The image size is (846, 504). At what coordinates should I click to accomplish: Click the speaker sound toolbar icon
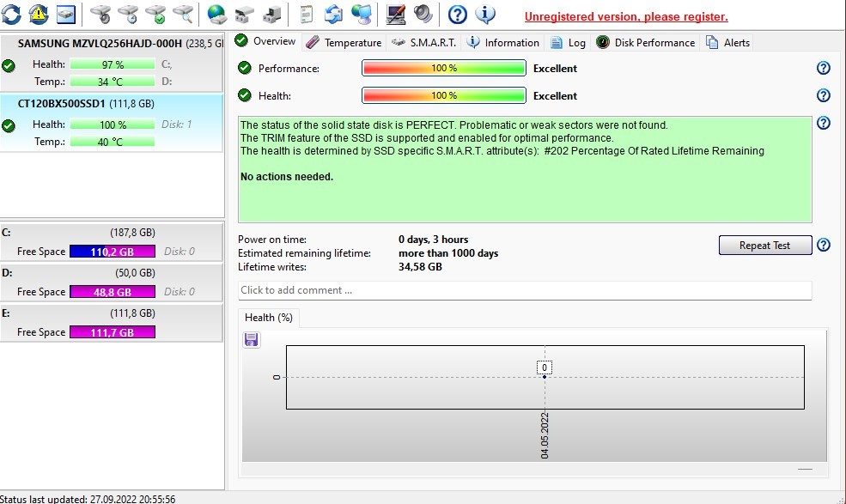(x=423, y=15)
